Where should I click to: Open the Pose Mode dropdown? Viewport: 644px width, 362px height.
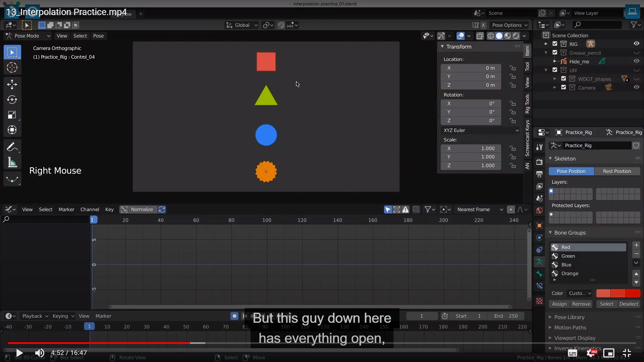coord(28,36)
